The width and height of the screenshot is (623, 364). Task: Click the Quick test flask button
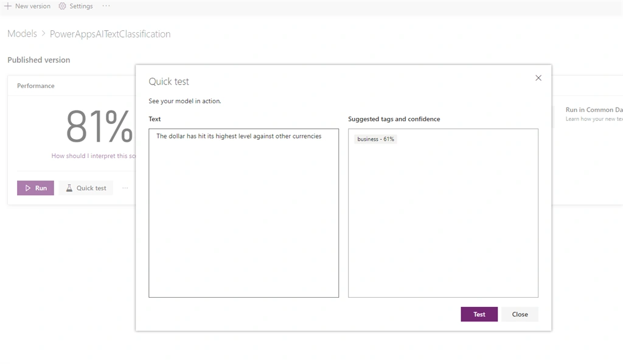click(86, 188)
